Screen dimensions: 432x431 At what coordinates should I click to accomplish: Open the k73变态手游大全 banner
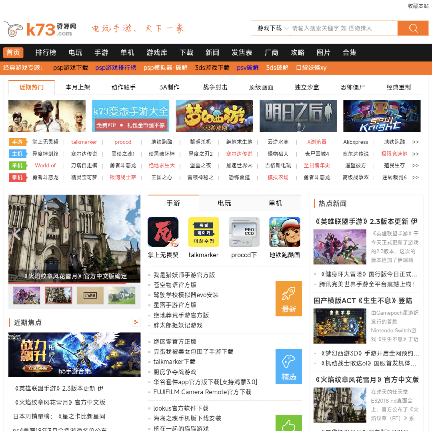[130, 116]
